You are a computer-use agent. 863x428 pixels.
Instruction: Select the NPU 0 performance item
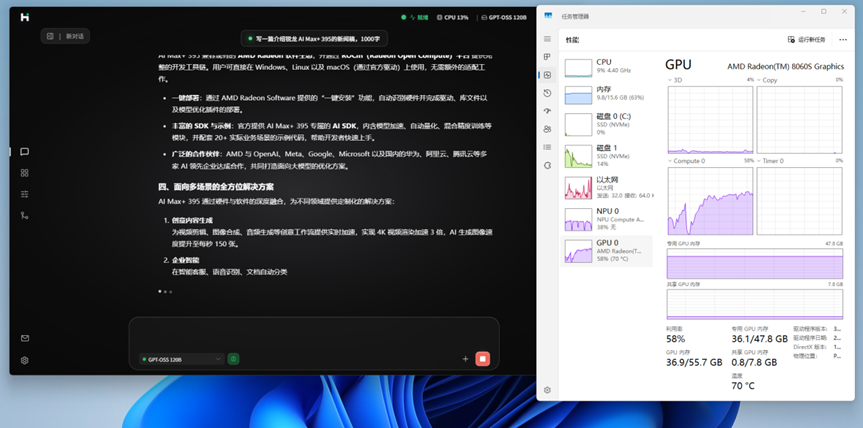607,219
